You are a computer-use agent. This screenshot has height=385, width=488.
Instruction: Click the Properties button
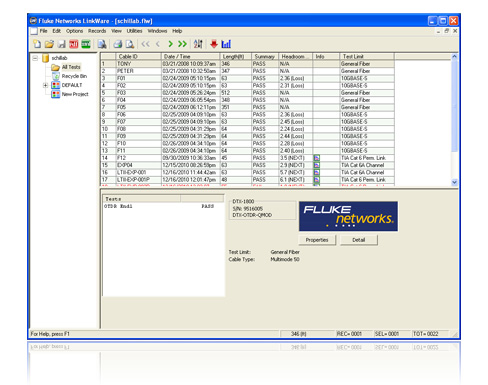tap(317, 240)
